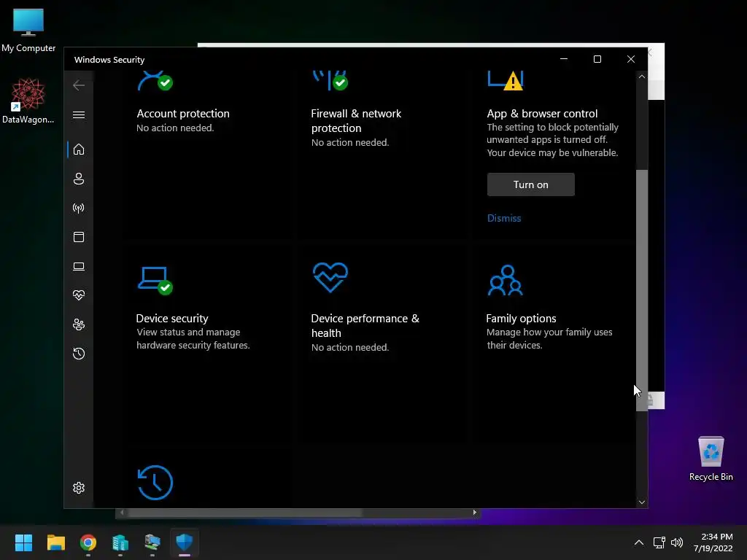Open Device security sidebar laptop icon
Screen dimensions: 747x560
(x=79, y=266)
